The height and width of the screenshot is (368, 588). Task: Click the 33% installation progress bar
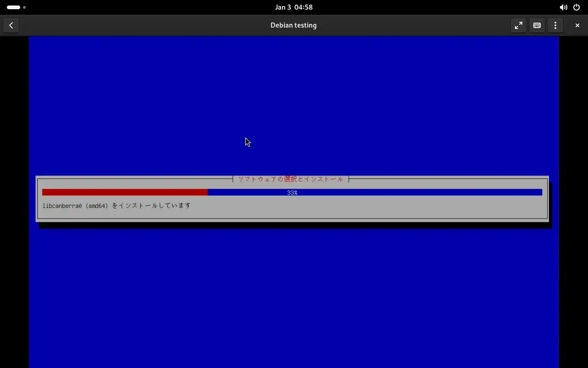pos(292,192)
